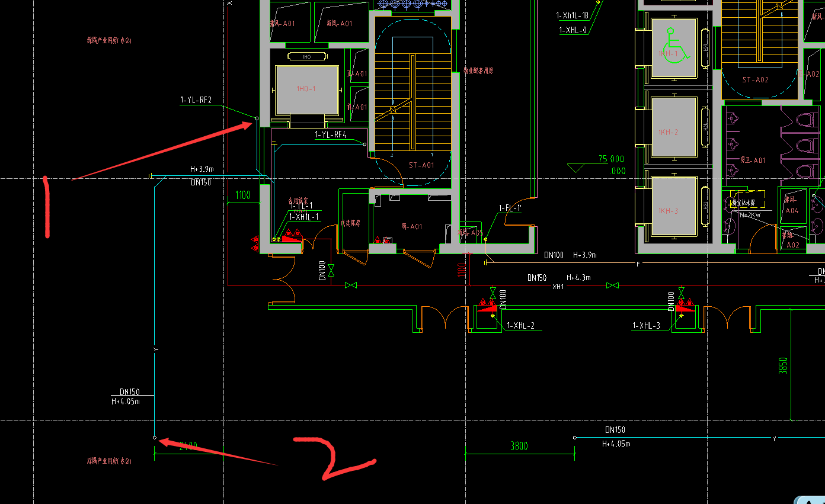The width and height of the screenshot is (825, 504).
Task: Select the 1-YL-RF2 riser label
Action: [196, 100]
